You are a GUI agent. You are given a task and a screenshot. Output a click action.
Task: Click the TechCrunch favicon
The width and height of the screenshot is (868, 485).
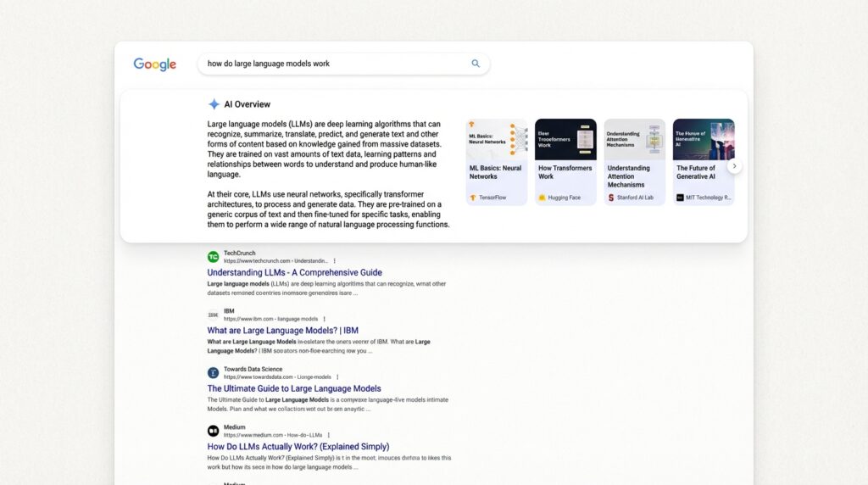pyautogui.click(x=214, y=257)
